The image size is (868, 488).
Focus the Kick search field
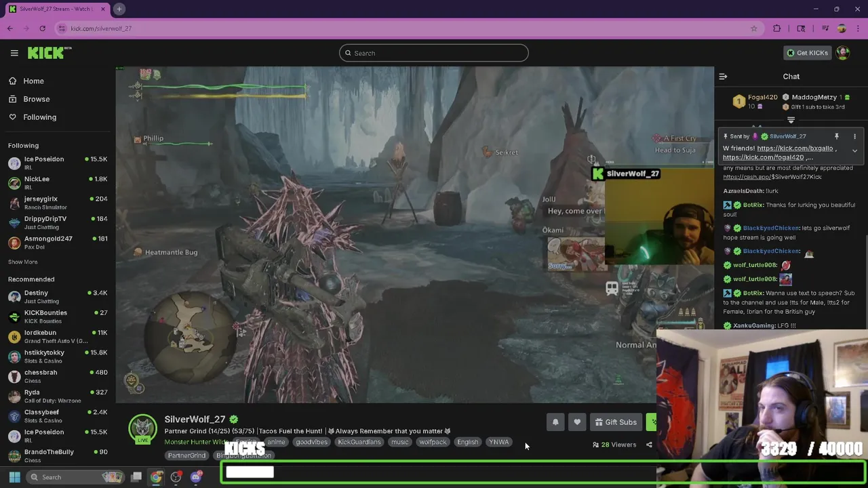tap(434, 53)
